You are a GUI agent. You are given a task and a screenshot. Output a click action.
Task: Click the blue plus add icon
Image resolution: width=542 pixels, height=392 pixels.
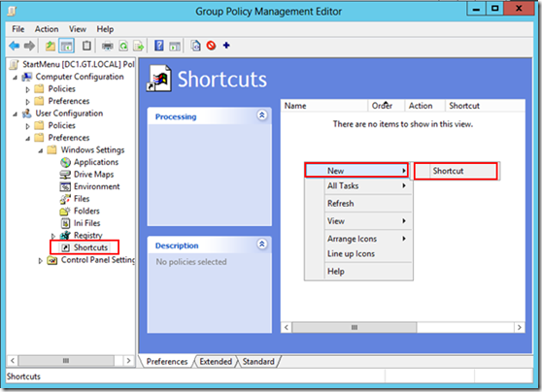226,46
